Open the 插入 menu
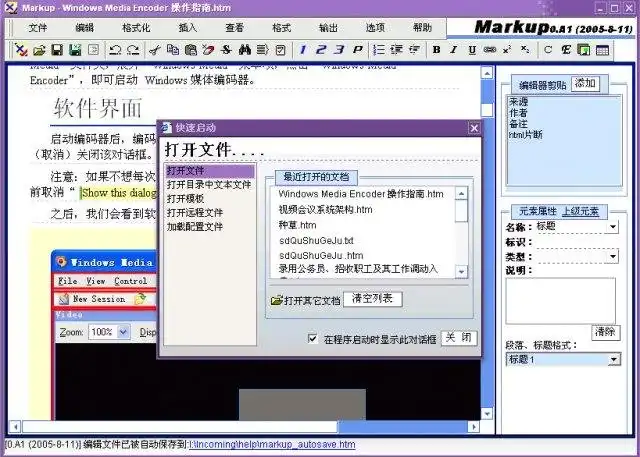640x457 pixels. tap(187, 28)
